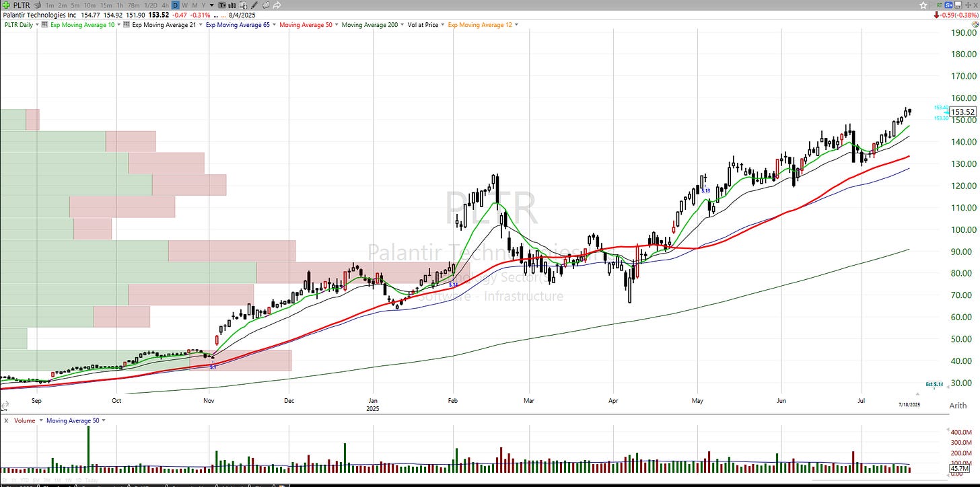Viewport: 980px width, 487px height.
Task: Select the 5m timeframe
Action: click(75, 5)
